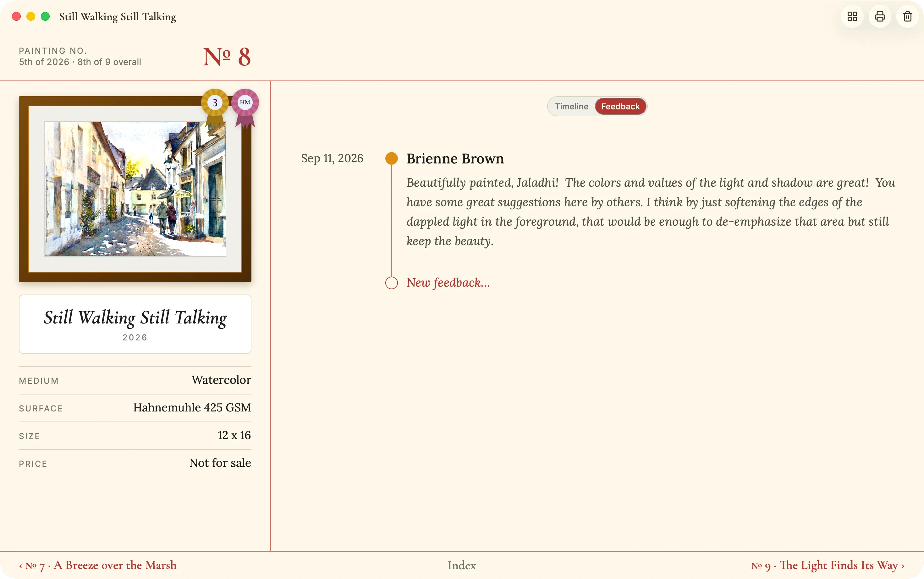
Task: Edit the Medium value Watercolor
Action: pyautogui.click(x=221, y=380)
